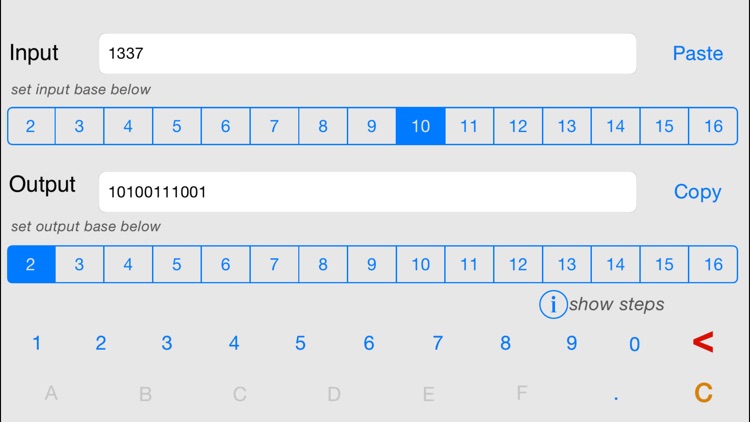
Task: Set input base to 16
Action: tap(713, 126)
